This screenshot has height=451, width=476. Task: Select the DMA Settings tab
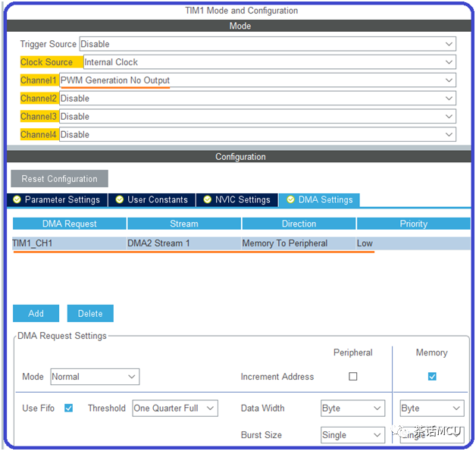pos(319,199)
